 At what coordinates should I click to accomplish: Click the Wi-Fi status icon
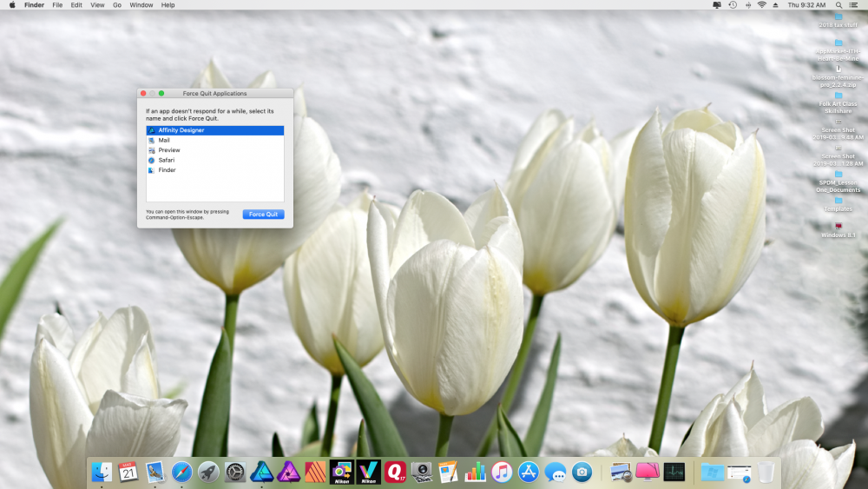click(x=762, y=5)
